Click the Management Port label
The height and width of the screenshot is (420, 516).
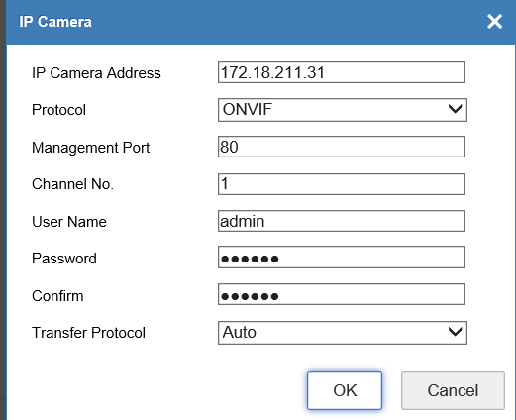[x=90, y=148]
